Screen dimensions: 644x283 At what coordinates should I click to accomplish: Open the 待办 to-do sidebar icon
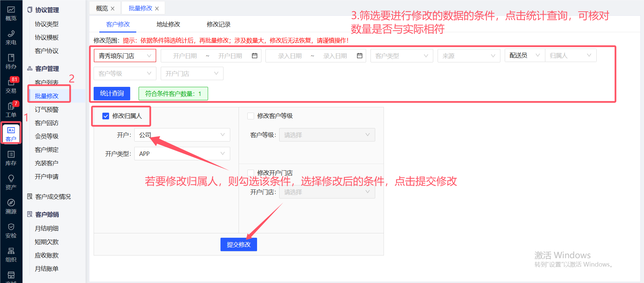(11, 62)
